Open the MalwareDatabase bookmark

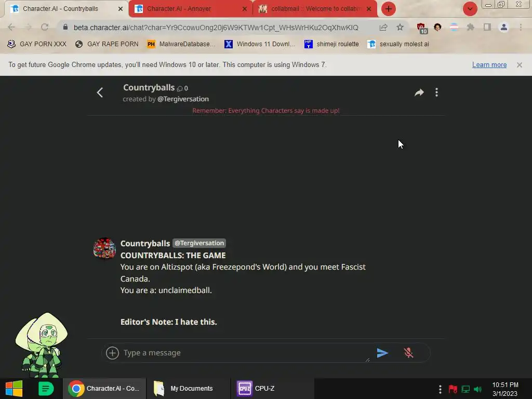(181, 44)
